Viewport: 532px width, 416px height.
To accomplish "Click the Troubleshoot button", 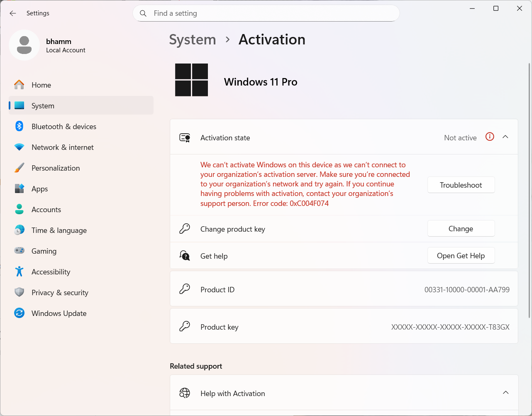I will pyautogui.click(x=461, y=185).
